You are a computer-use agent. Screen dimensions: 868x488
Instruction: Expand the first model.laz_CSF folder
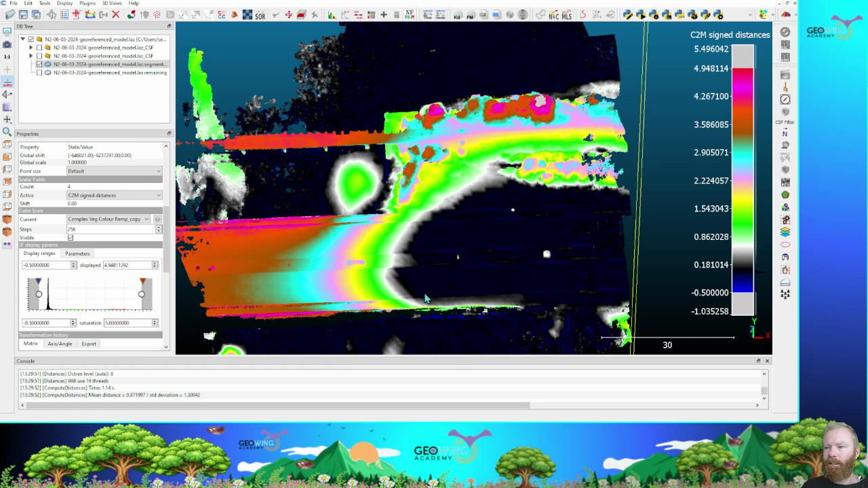[31, 47]
